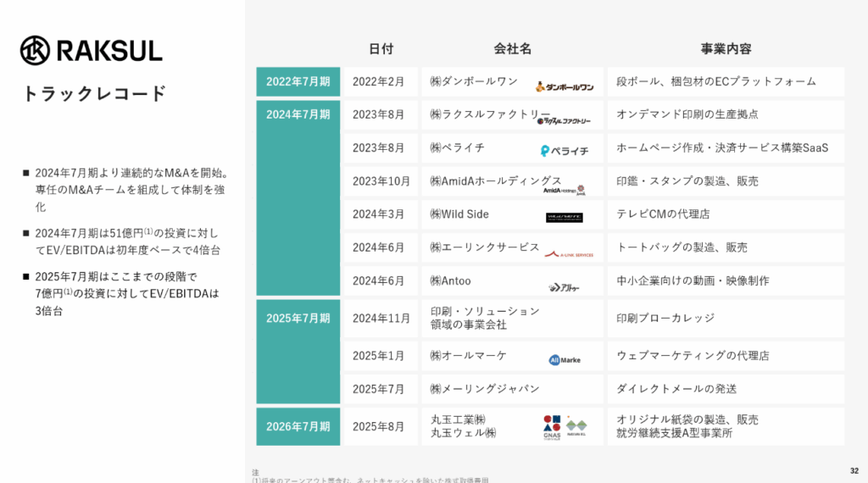Select the 2025年7月期 period cell
Viewport: 868px width, 483px height.
click(298, 352)
